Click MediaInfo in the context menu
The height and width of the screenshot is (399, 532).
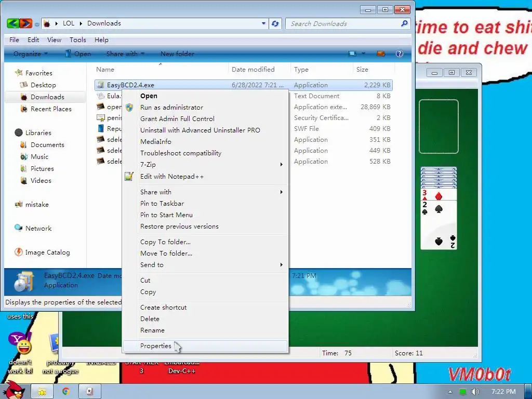coord(156,142)
